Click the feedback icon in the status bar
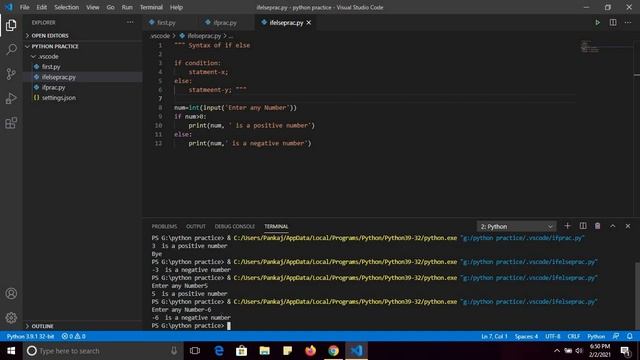This screenshot has width=640, height=360. coord(616,336)
